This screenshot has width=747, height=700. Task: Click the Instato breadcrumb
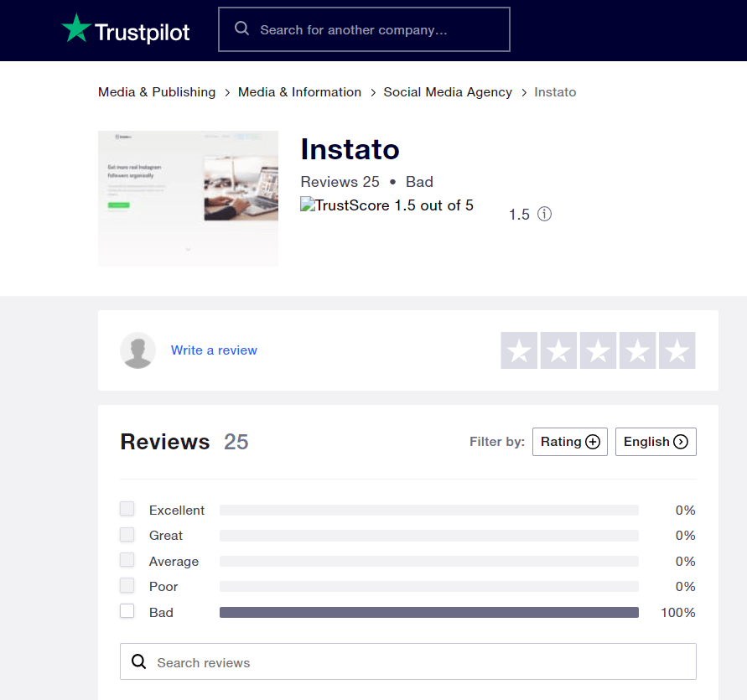pyautogui.click(x=555, y=92)
